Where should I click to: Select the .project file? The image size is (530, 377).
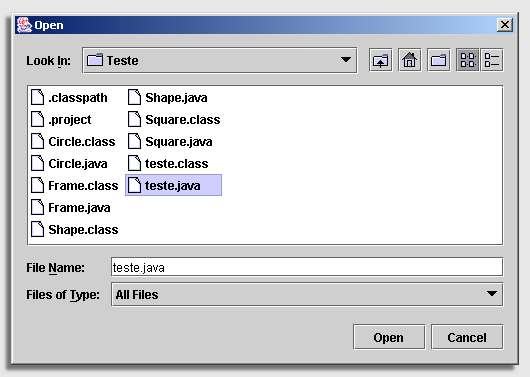point(61,119)
